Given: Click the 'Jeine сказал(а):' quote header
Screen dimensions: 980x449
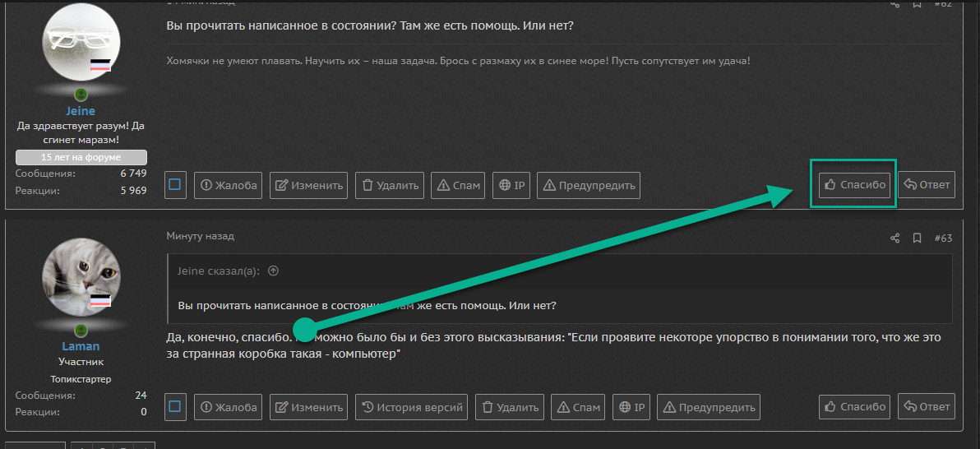Looking at the screenshot, I should (x=218, y=271).
